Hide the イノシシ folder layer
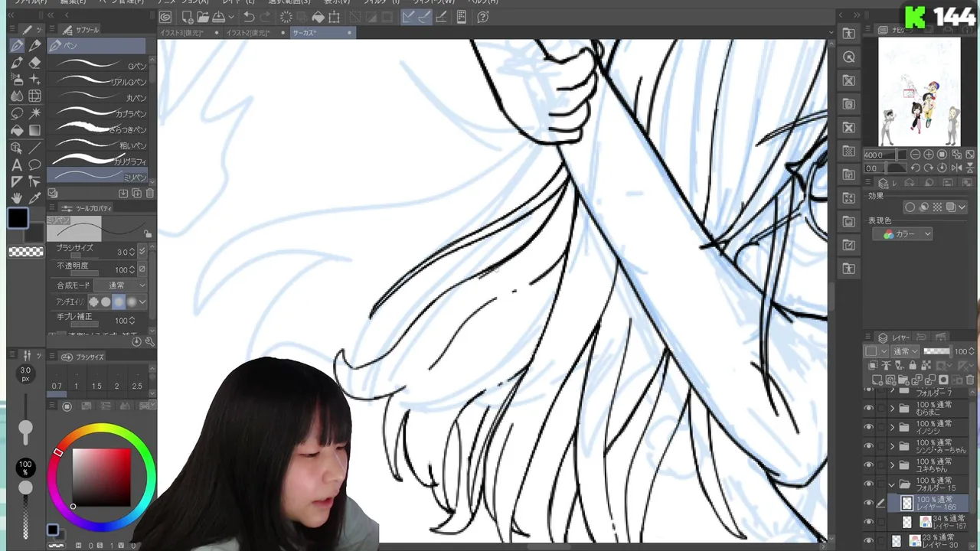Image resolution: width=980 pixels, height=551 pixels. (x=868, y=427)
